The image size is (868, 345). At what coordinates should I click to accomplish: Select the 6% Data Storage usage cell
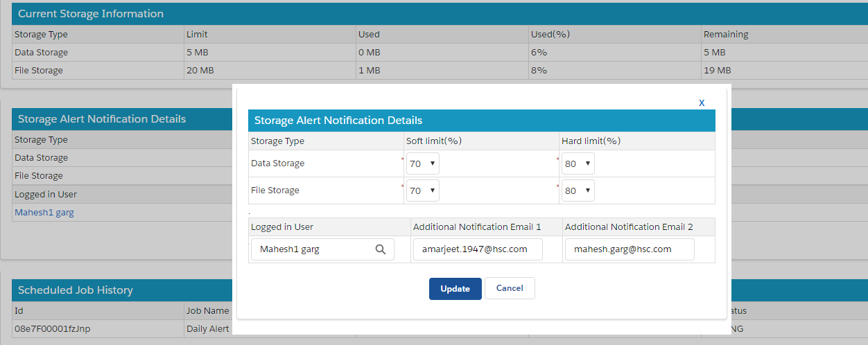coord(539,53)
